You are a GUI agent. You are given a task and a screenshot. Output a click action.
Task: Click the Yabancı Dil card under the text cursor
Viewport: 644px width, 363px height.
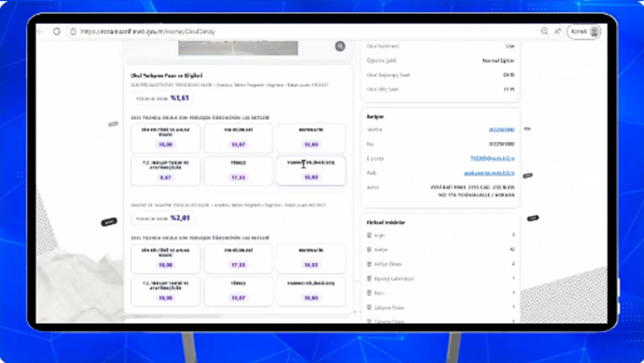point(311,171)
